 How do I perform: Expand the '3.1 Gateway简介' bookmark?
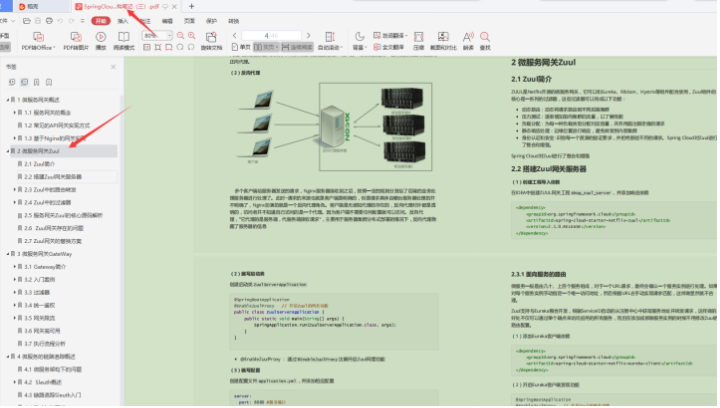pos(15,267)
